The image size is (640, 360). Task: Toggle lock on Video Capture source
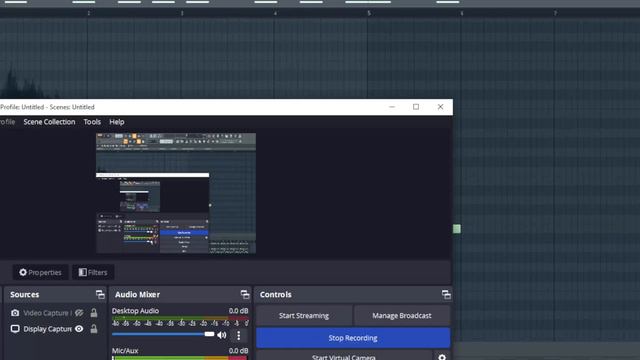[94, 313]
